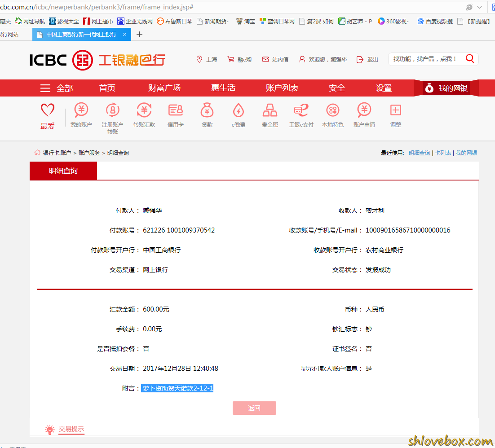
Task: Select the 明细查询 red tab
Action: [x=63, y=171]
